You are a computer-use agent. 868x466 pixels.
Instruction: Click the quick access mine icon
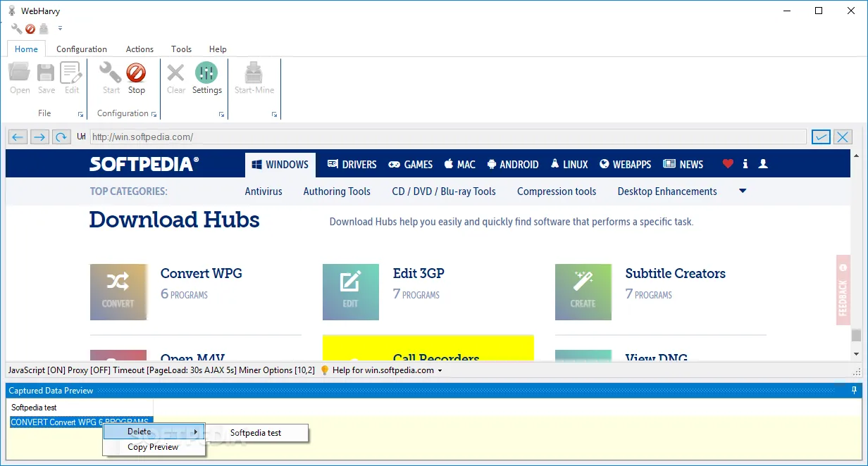tap(44, 29)
